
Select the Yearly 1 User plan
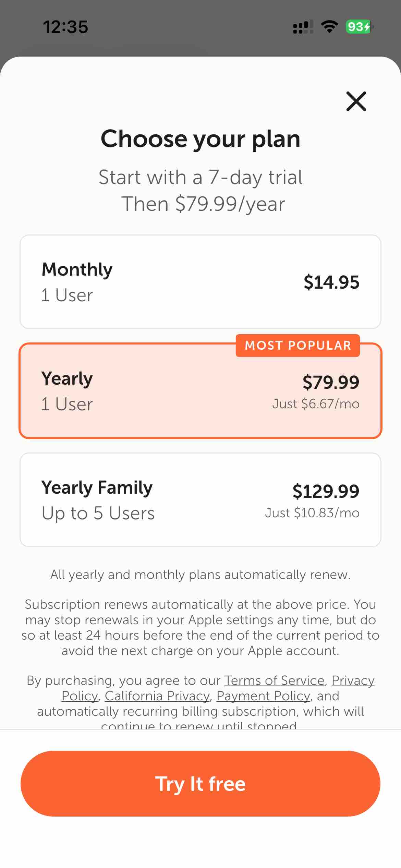(x=200, y=391)
